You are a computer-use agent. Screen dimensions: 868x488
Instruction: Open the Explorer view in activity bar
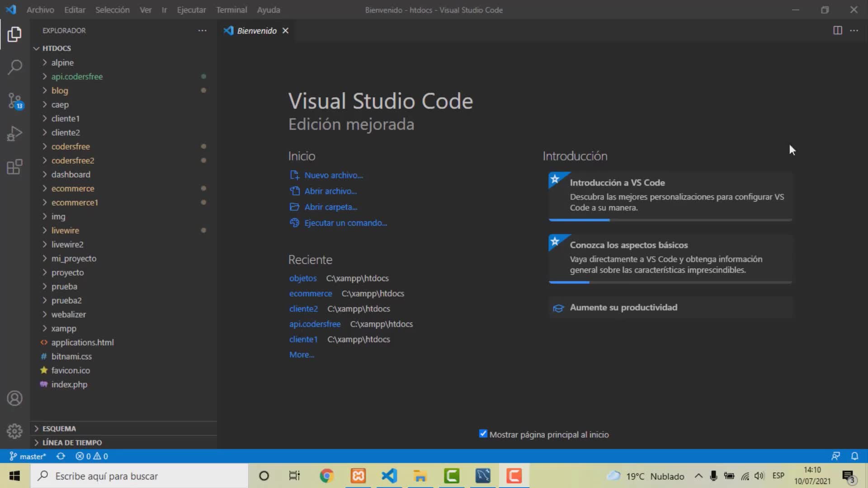click(14, 34)
